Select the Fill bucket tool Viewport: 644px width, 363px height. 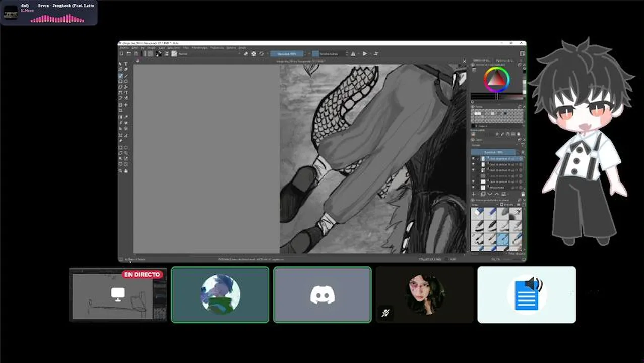[120, 129]
